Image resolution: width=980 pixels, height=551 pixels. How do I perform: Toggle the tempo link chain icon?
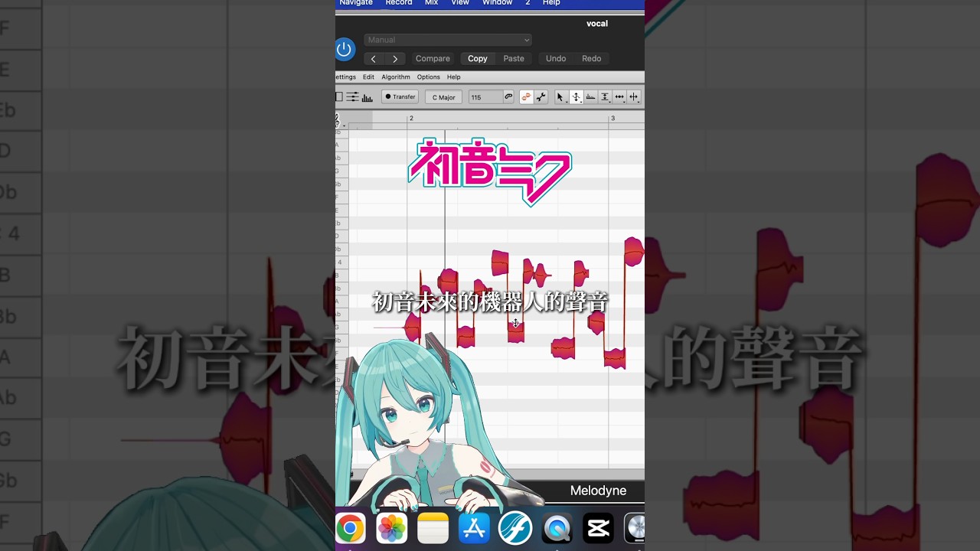point(508,97)
